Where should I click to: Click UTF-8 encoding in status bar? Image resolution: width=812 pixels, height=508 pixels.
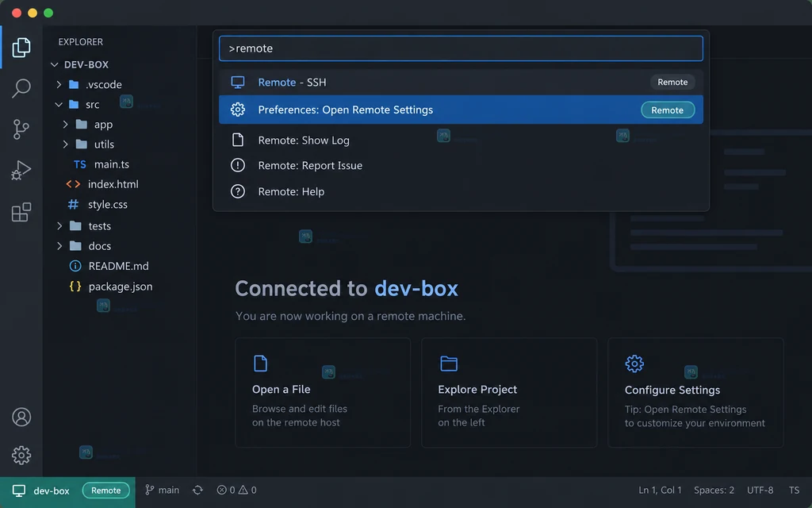tap(760, 490)
